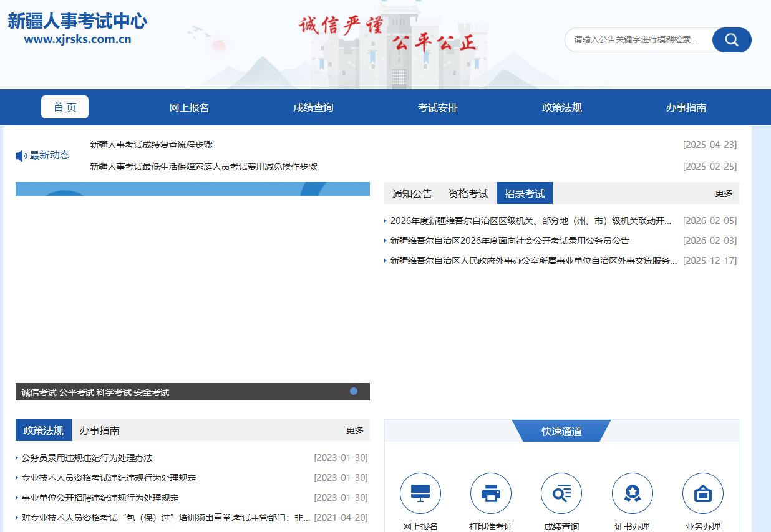
Task: Click 更多 in the 招录考试 panel
Action: pyautogui.click(x=724, y=193)
